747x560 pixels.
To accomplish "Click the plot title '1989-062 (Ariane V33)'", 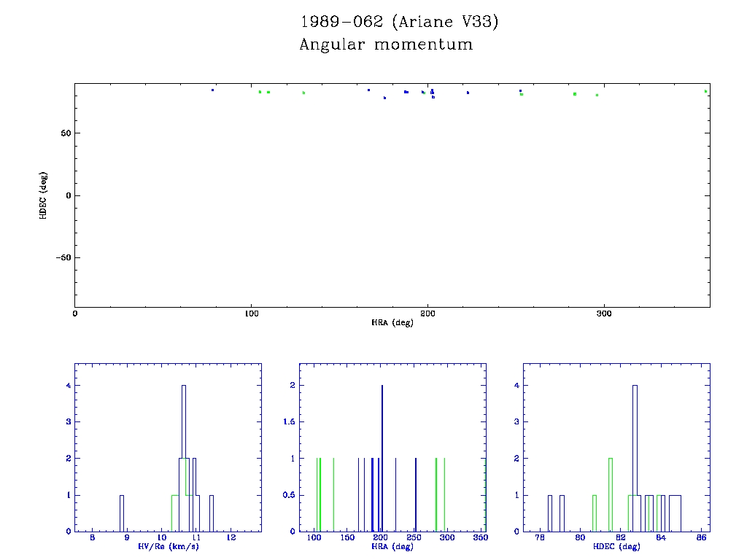I will pos(400,22).
